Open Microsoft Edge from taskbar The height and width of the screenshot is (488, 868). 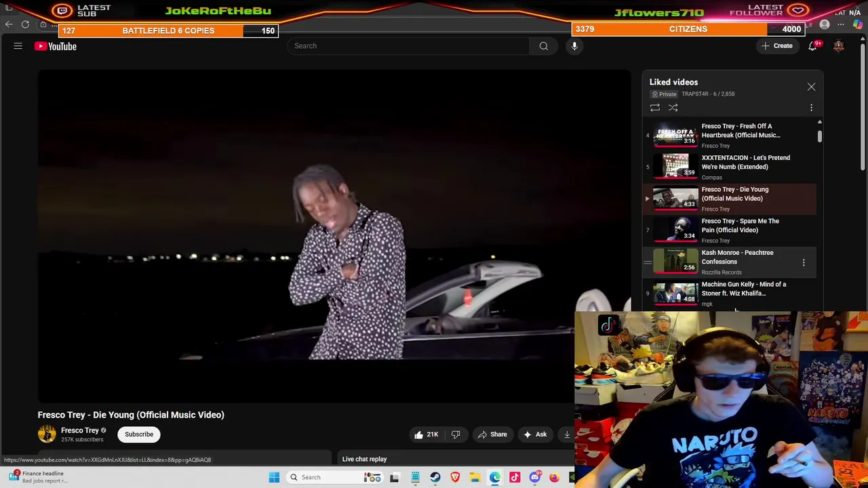(x=495, y=477)
